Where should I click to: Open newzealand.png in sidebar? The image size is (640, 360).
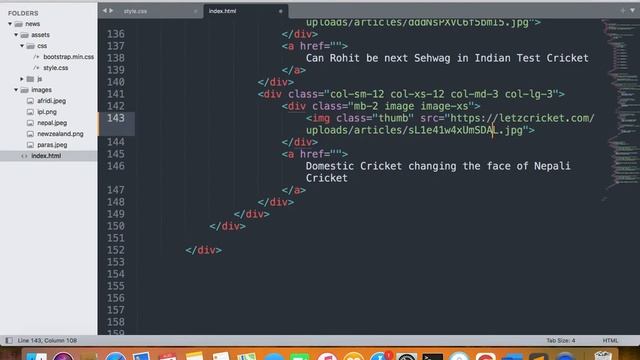pyautogui.click(x=60, y=134)
